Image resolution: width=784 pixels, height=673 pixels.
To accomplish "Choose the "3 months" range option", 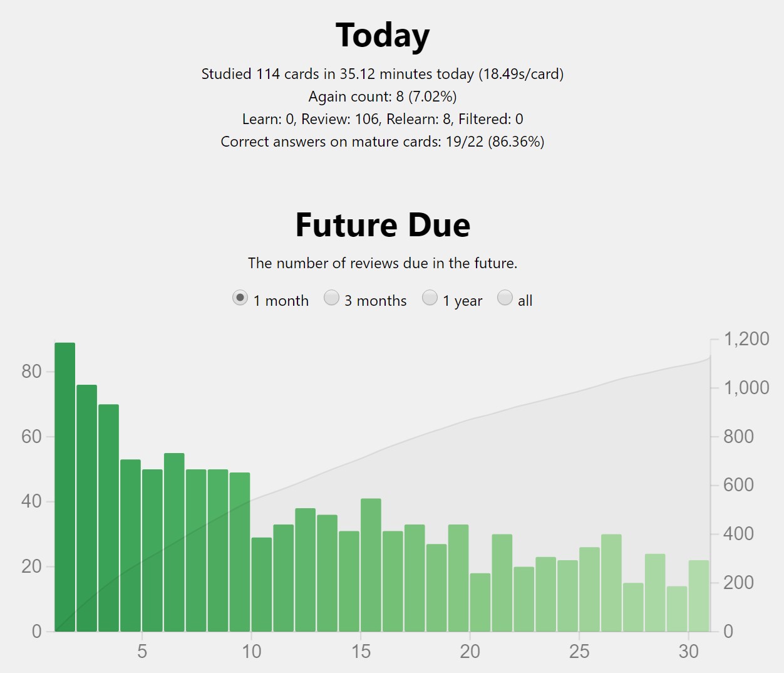I will click(331, 298).
